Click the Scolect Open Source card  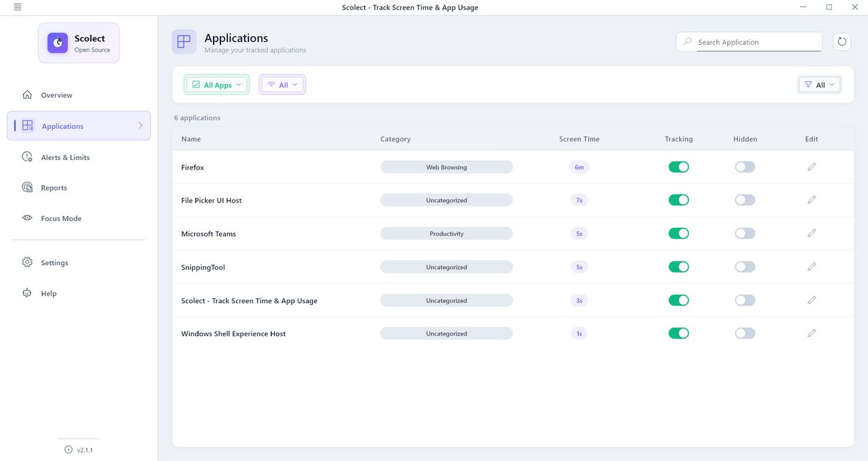coord(79,43)
